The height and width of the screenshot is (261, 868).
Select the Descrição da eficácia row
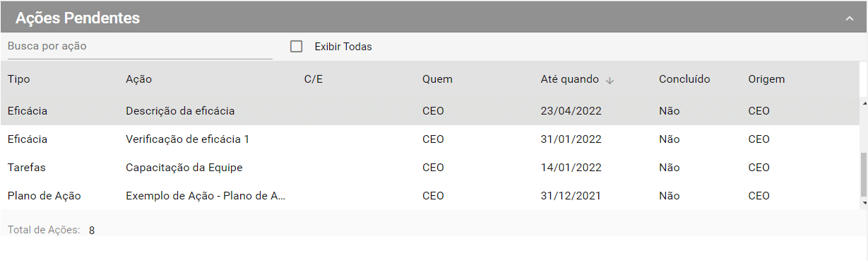point(429,111)
